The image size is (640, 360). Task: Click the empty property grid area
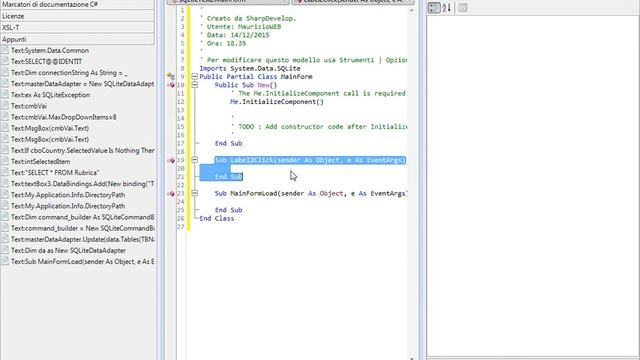coord(533,186)
